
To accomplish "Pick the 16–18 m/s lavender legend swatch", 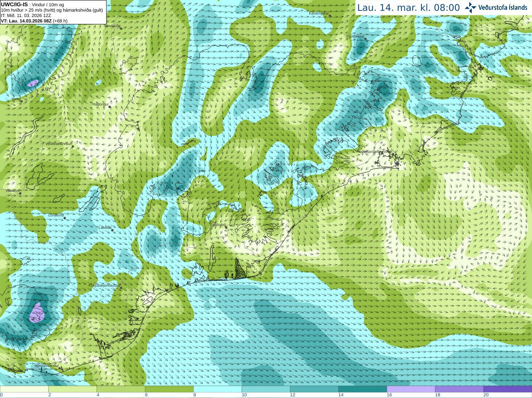I will [x=411, y=389].
